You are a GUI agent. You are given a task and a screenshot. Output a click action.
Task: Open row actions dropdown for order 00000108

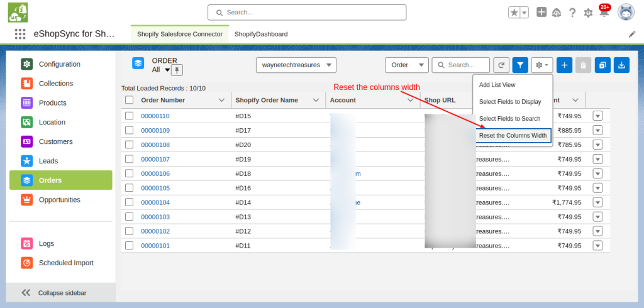pos(597,145)
